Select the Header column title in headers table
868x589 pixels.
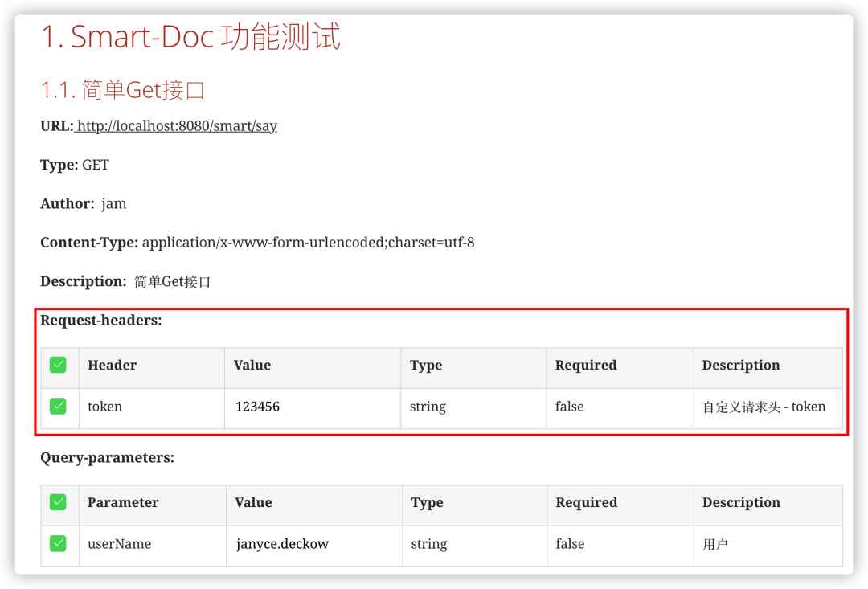coord(113,366)
